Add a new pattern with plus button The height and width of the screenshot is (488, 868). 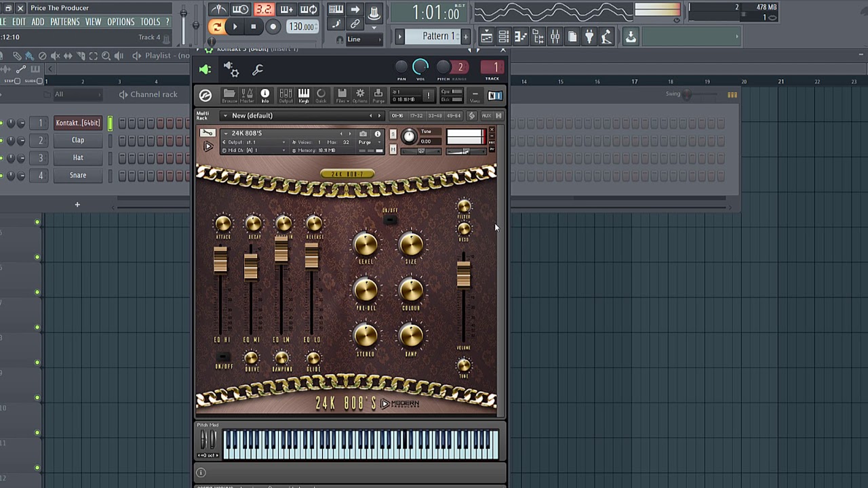tap(466, 37)
